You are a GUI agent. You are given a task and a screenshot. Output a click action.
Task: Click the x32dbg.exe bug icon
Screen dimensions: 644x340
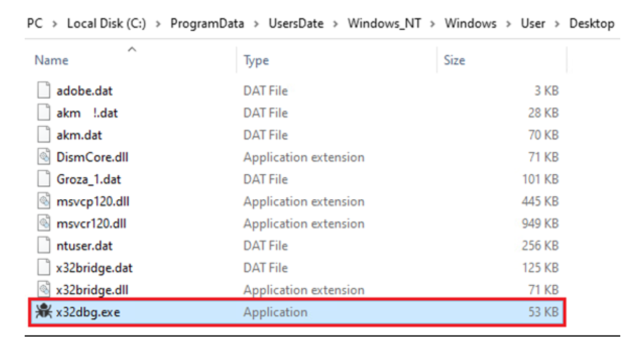[x=44, y=312]
